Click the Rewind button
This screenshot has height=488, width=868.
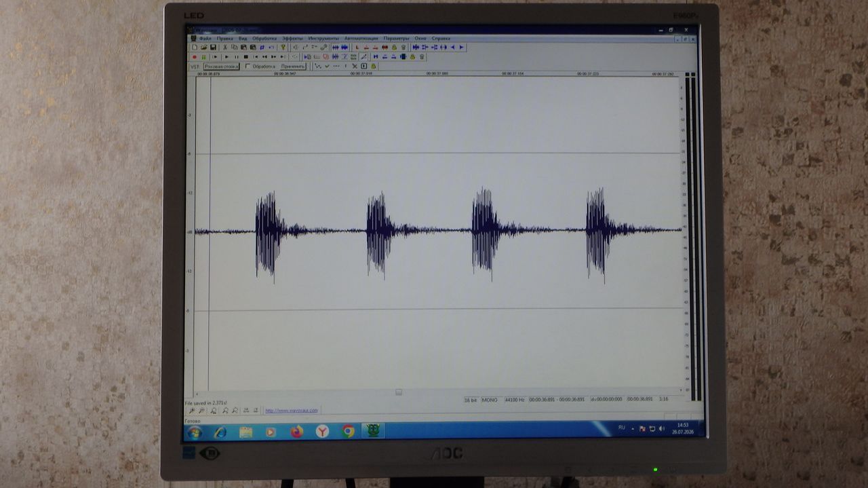[264, 57]
